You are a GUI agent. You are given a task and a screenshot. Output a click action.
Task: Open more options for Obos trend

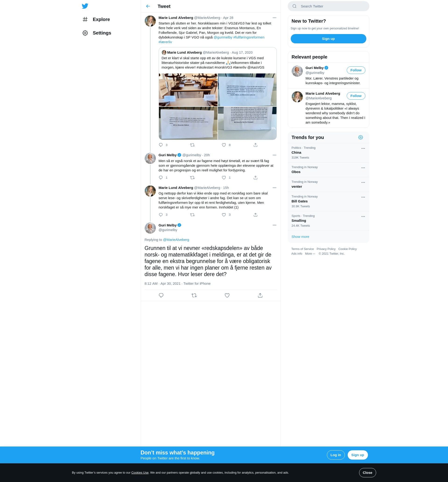pos(363,168)
